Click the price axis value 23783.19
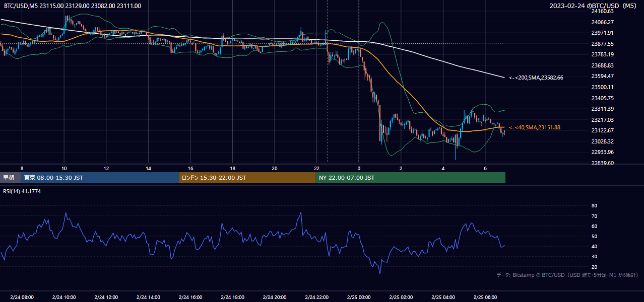 coord(602,54)
